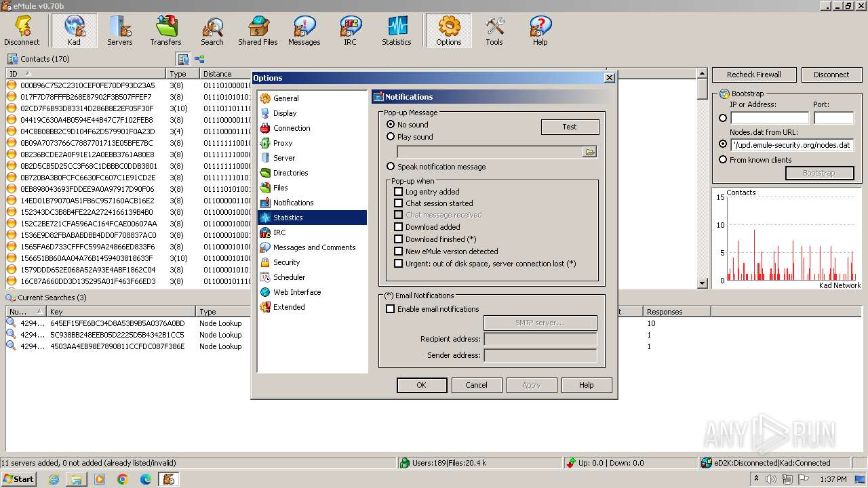The height and width of the screenshot is (488, 868).
Task: Click the Kad panel Disconnect button
Action: [x=831, y=75]
